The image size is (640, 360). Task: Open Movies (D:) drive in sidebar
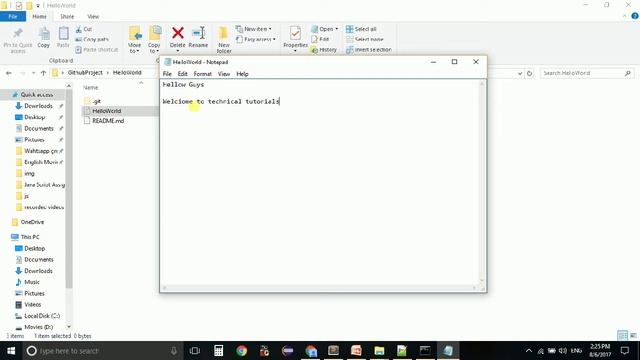(38, 327)
